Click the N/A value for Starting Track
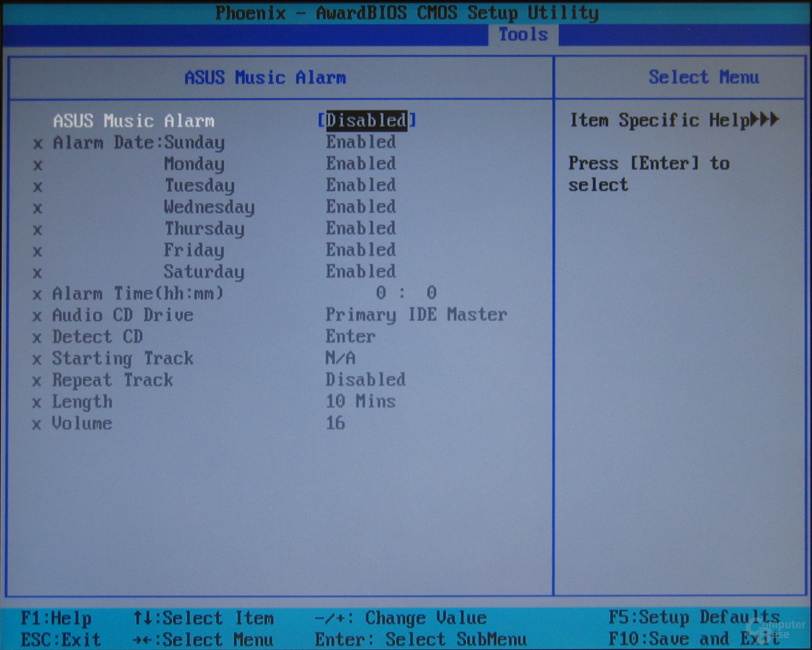 pos(340,358)
